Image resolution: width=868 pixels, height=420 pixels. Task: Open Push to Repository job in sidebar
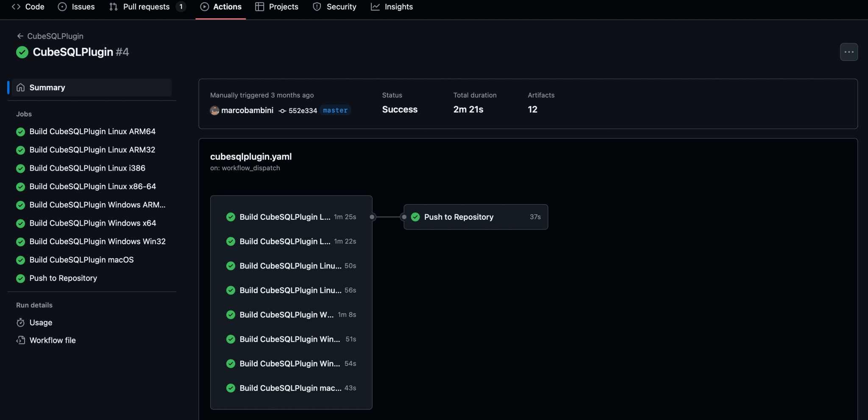pyautogui.click(x=63, y=278)
